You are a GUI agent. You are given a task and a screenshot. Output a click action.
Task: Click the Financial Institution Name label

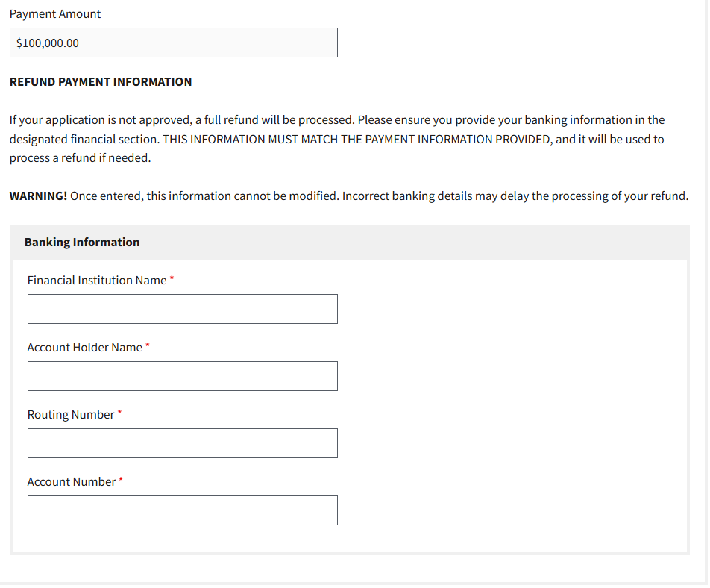click(97, 281)
